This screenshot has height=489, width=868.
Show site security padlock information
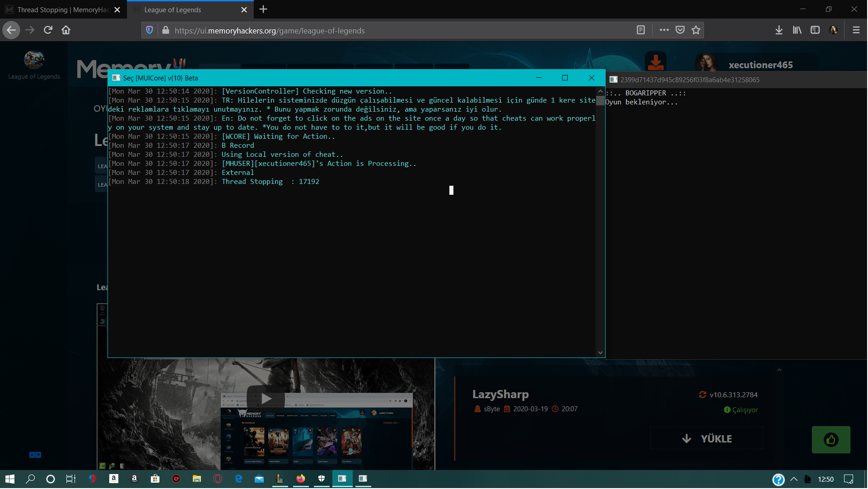pyautogui.click(x=165, y=30)
